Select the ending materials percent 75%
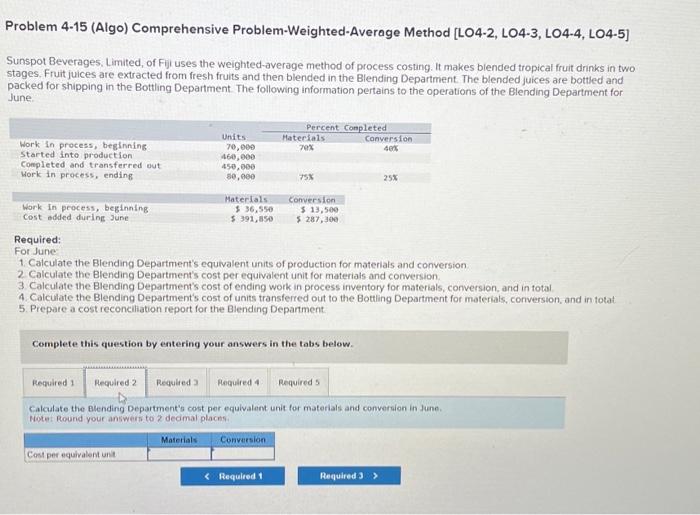700x515 pixels. click(x=306, y=177)
